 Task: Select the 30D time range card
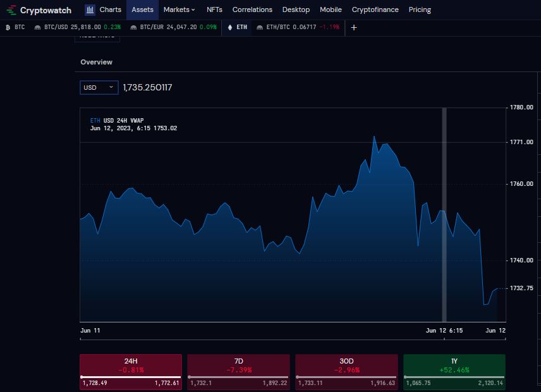[x=346, y=372]
